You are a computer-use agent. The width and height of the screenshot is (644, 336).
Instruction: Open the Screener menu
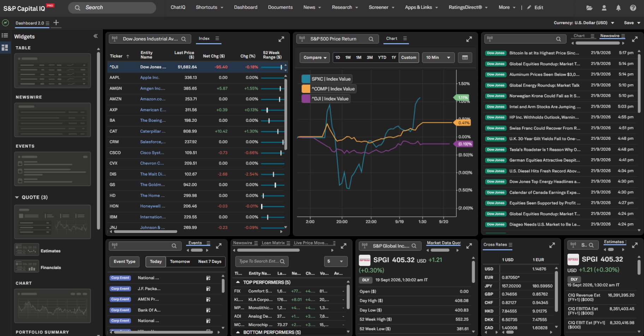click(381, 7)
